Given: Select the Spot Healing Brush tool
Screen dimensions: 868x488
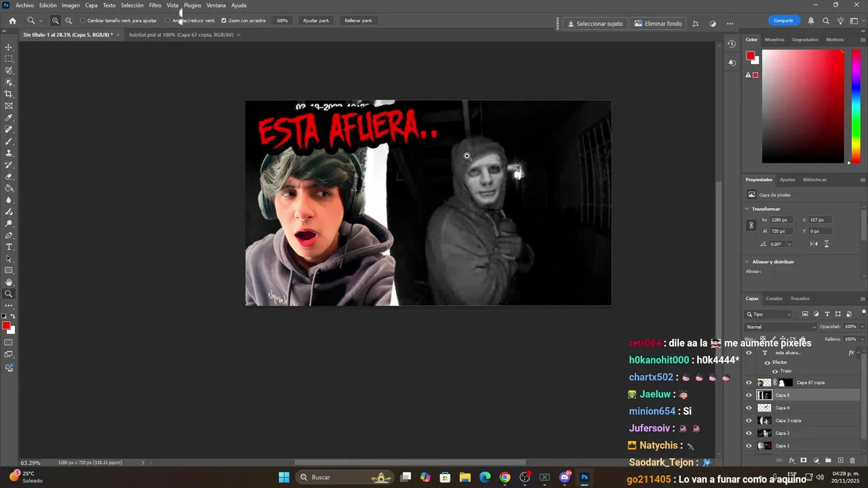Looking at the screenshot, I should [x=9, y=129].
